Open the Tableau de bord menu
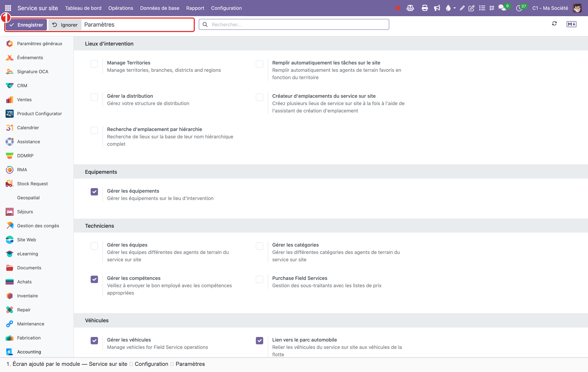 point(83,8)
